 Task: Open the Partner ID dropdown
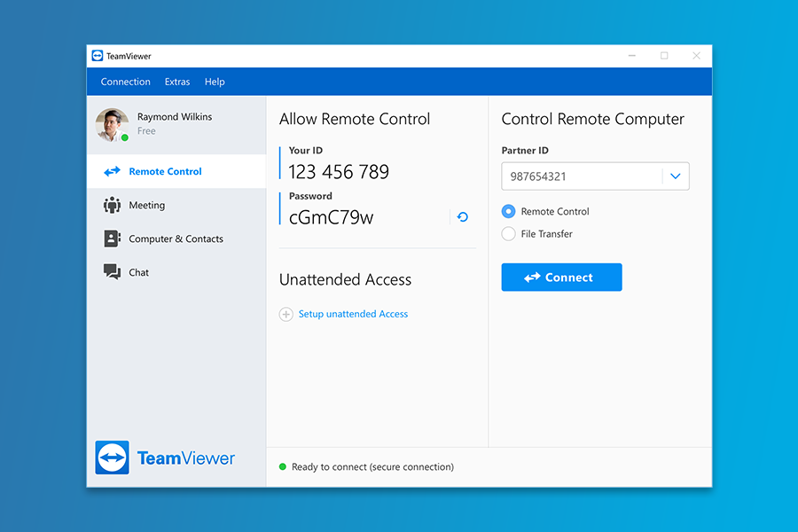[676, 176]
